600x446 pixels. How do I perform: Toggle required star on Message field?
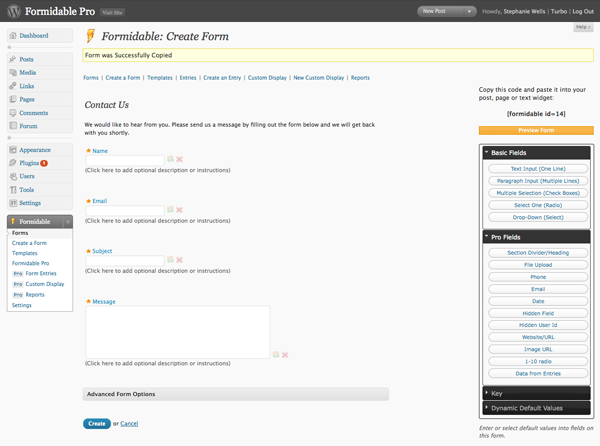(88, 301)
